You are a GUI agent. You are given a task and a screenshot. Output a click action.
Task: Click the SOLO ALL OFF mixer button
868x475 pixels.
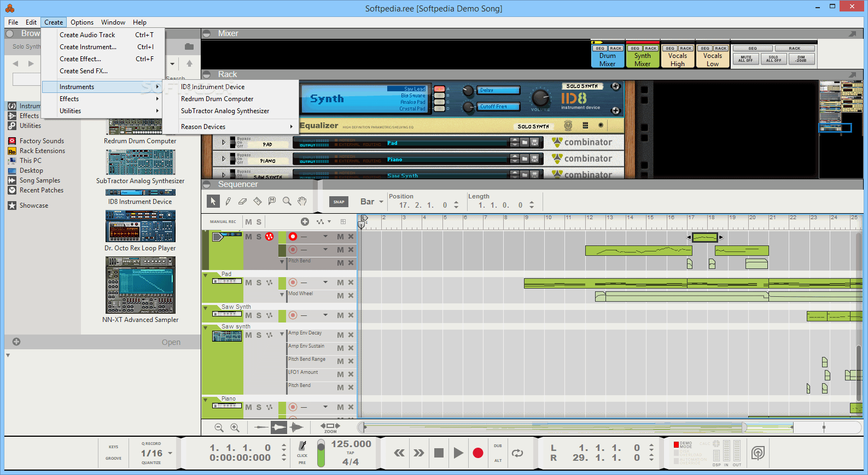(x=773, y=59)
